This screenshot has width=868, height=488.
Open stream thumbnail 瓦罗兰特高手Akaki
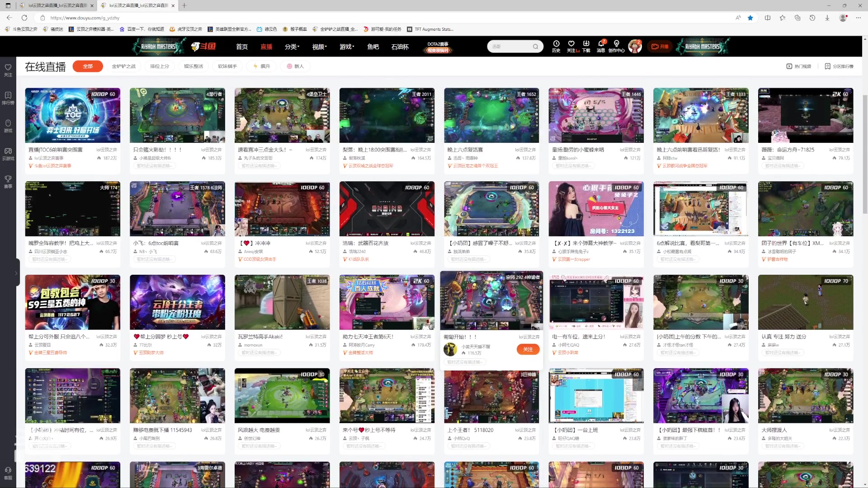click(282, 302)
